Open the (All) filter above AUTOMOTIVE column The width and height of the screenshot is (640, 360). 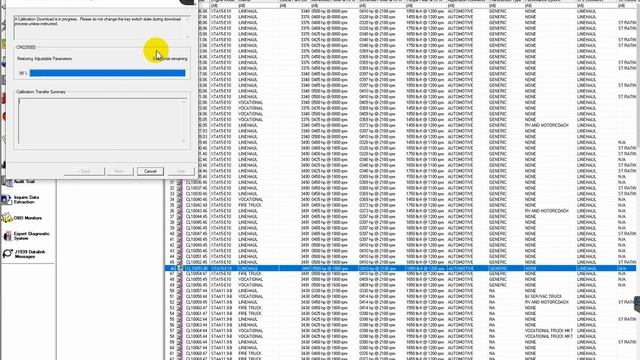pyautogui.click(x=467, y=6)
